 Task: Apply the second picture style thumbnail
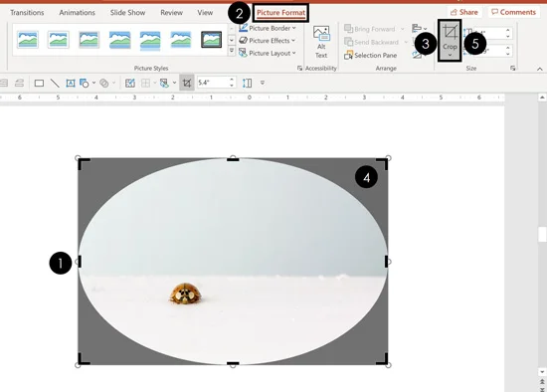coord(59,40)
